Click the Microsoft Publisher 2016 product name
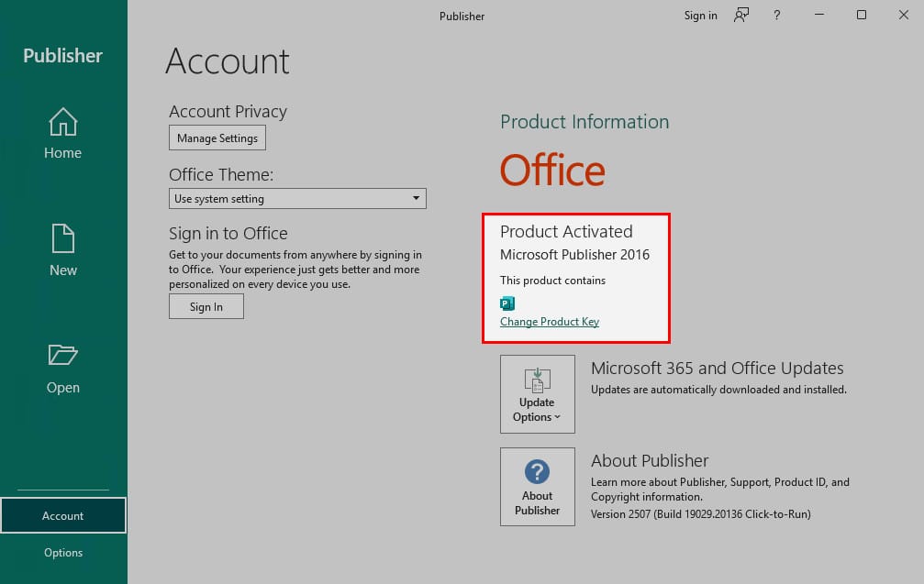This screenshot has height=584, width=924. (x=574, y=254)
